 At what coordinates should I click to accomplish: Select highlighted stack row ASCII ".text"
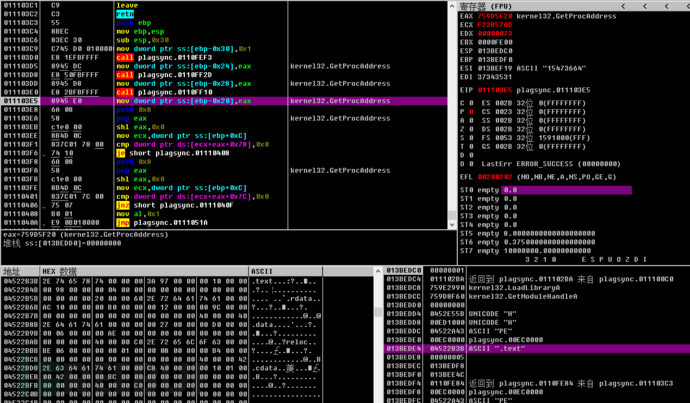(537, 348)
